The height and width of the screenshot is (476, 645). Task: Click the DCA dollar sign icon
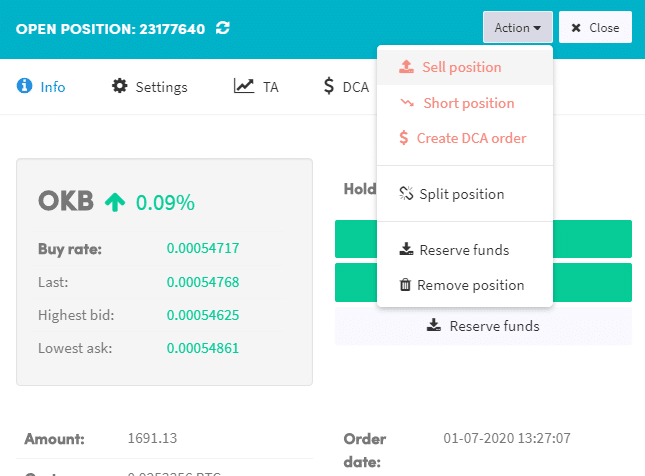[328, 86]
